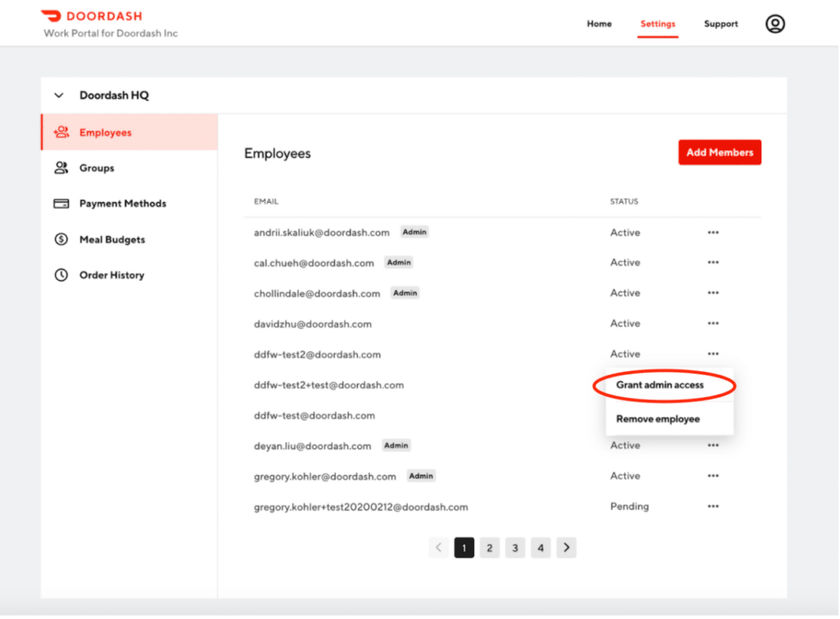
Task: Open Order History in the sidebar
Action: coord(130,275)
